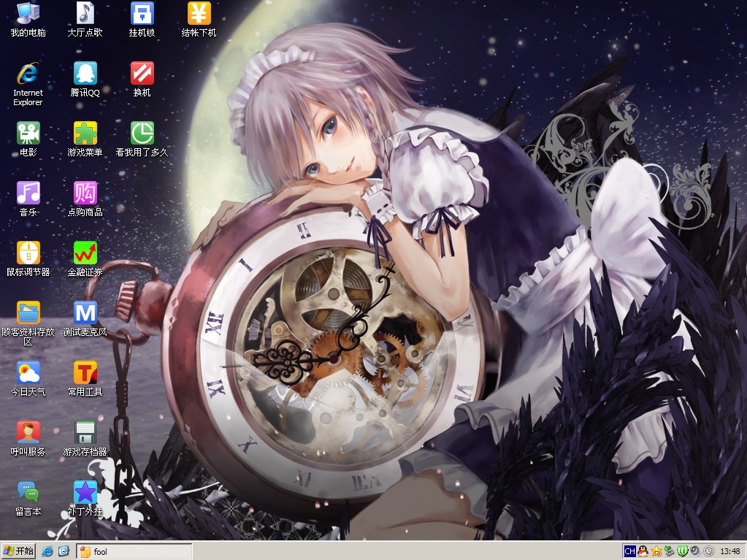Click the speaker volume tray icon
Image resolution: width=747 pixels, height=560 pixels.
coord(696,551)
